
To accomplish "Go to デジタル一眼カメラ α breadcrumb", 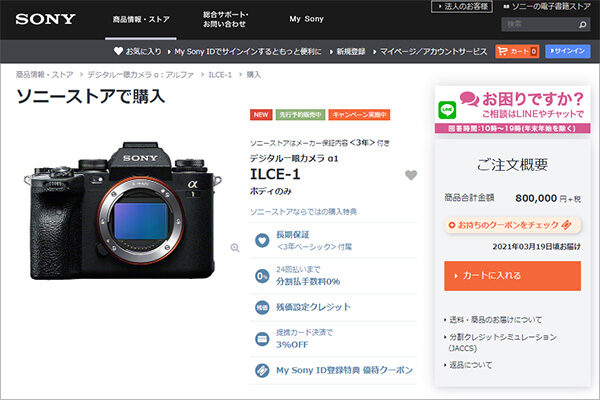I will [x=140, y=75].
